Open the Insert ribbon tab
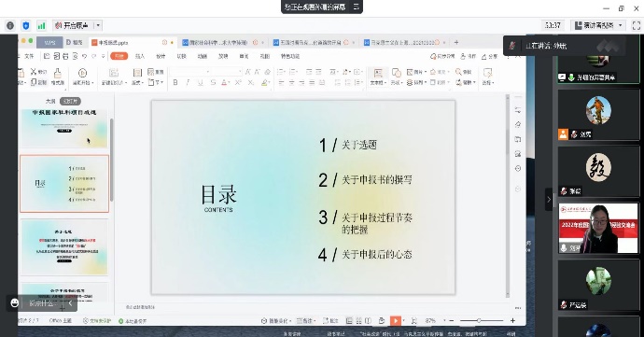The image size is (644, 337). pyautogui.click(x=140, y=56)
